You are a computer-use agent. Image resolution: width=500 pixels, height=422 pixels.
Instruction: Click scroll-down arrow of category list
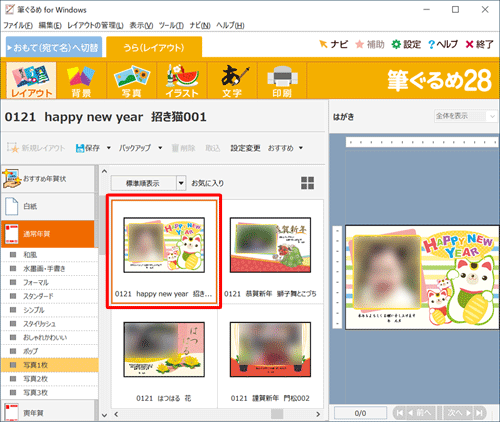tap(104, 415)
